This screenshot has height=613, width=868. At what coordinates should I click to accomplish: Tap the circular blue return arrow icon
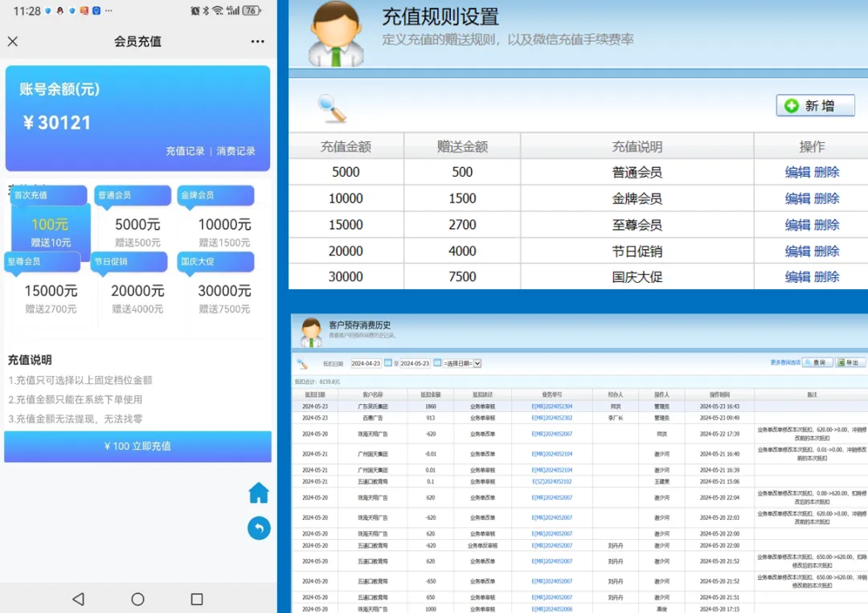pyautogui.click(x=259, y=528)
